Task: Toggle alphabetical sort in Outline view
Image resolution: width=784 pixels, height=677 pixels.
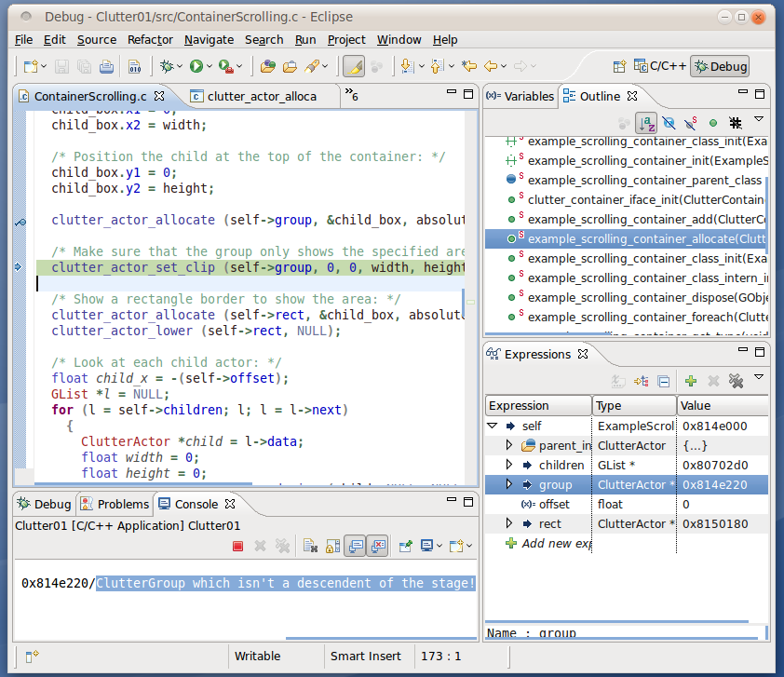Action: (646, 123)
